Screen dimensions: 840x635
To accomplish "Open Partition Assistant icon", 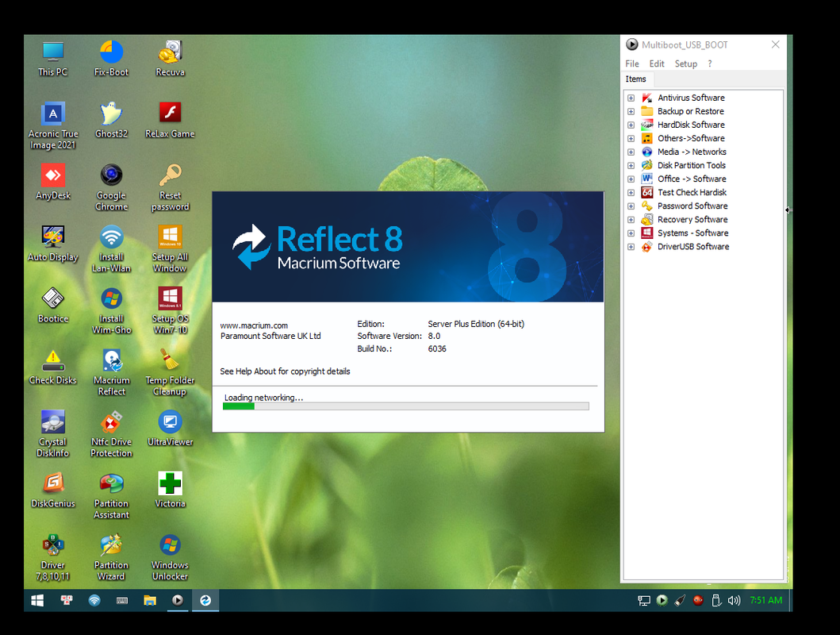I will click(111, 495).
